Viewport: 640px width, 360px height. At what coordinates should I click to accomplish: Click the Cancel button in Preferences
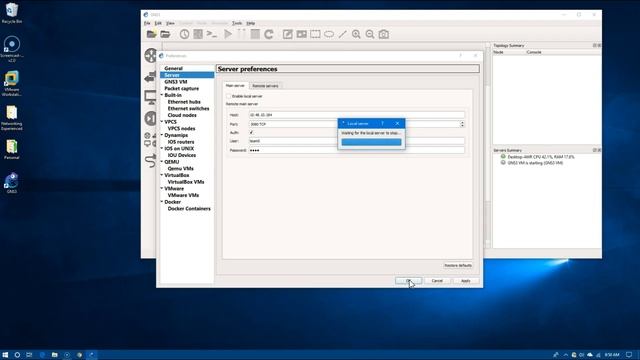pos(437,281)
